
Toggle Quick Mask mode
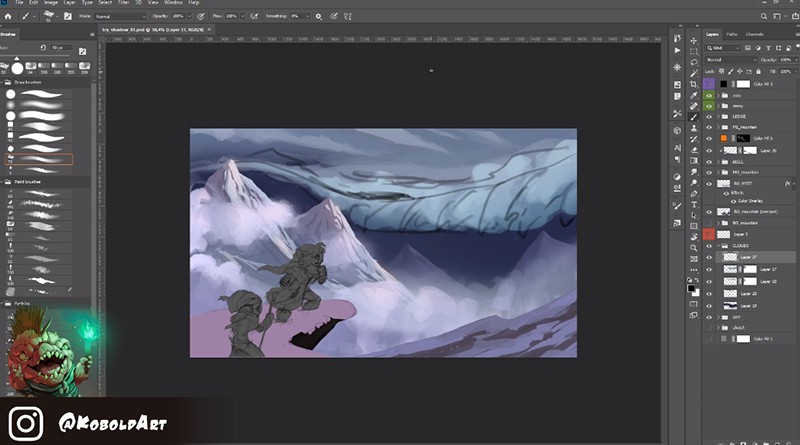pyautogui.click(x=694, y=304)
